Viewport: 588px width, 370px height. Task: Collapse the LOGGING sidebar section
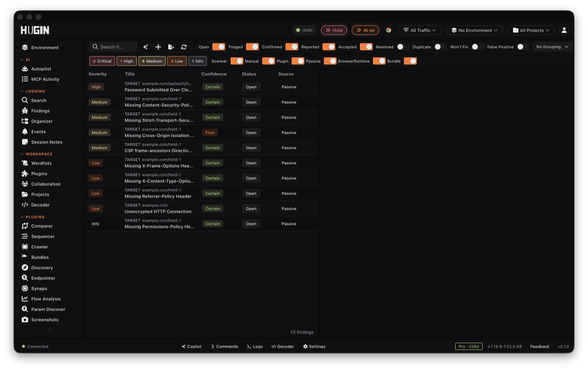tap(33, 91)
